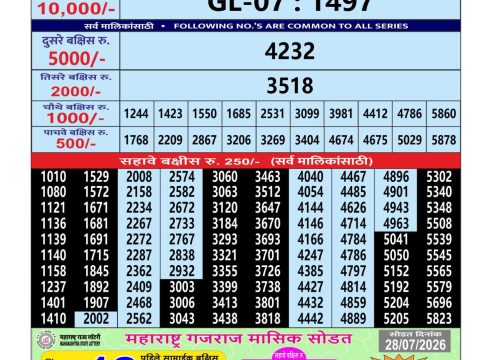Click number 3701 in the 250/- list
Screen dimensions: 480x360
[268, 255]
